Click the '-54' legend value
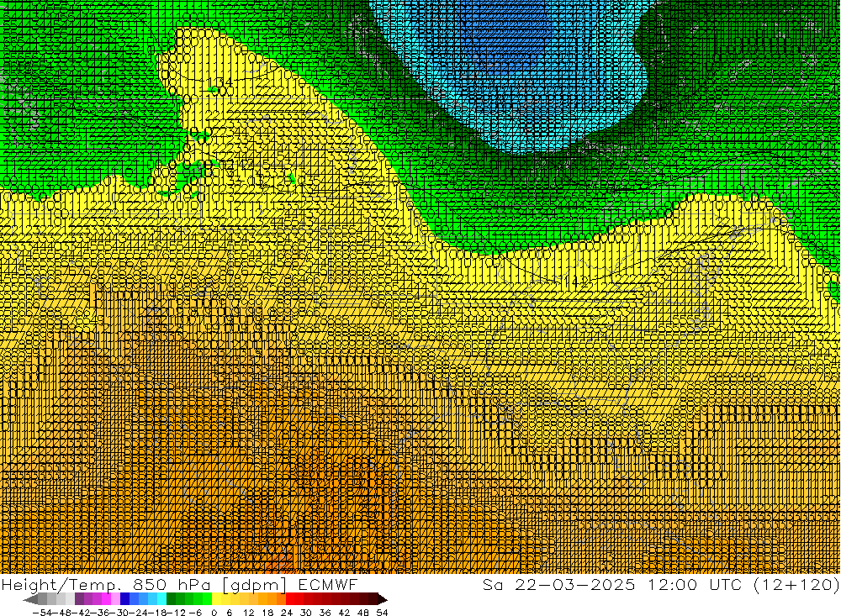Screen dimensions: 841x616 42,613
